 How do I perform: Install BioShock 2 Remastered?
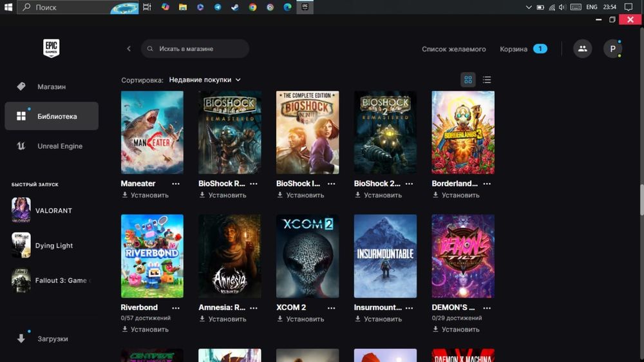pyautogui.click(x=378, y=195)
